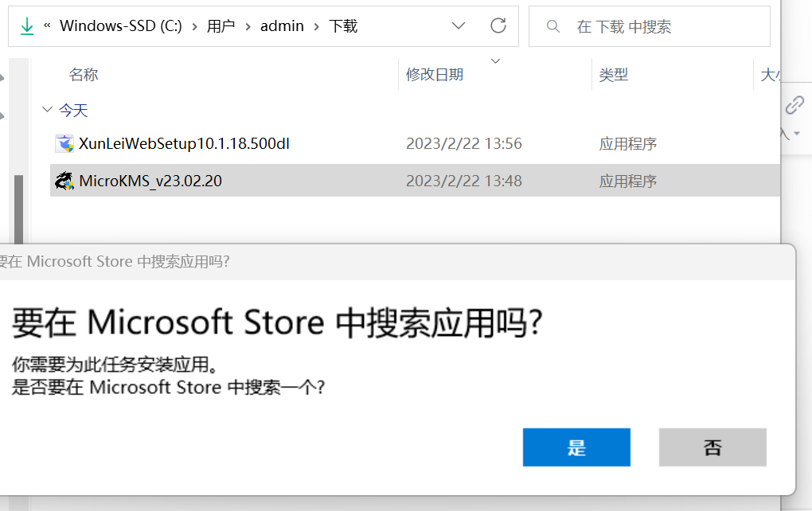Click the XunLeiWebSetup application icon
This screenshot has height=511, width=812.
pyautogui.click(x=64, y=143)
